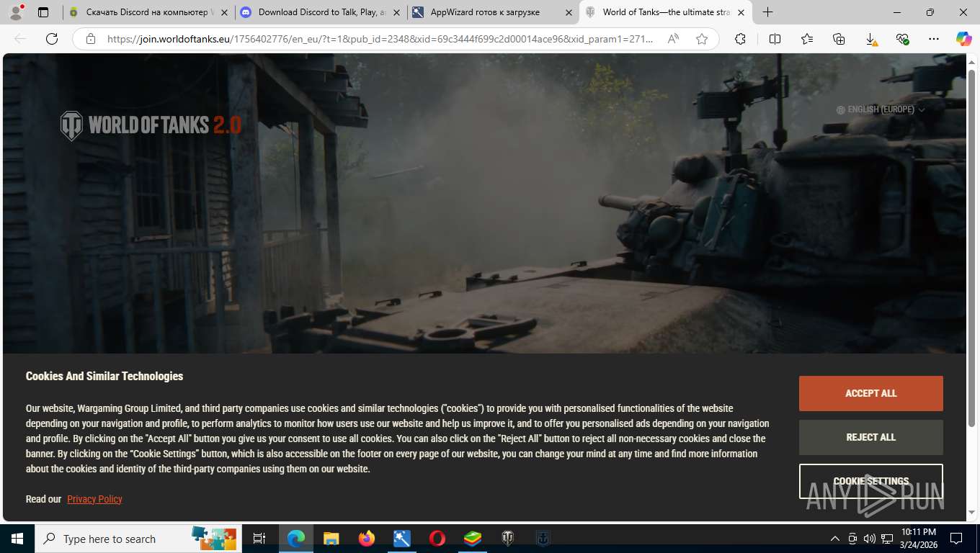Refresh the current page
The image size is (980, 553).
52,39
